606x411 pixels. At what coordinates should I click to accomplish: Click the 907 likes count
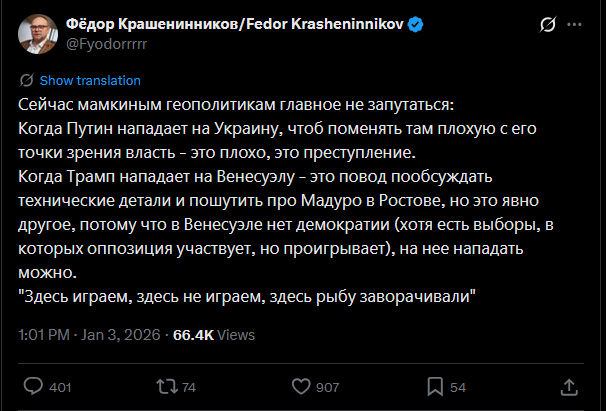[x=327, y=387]
